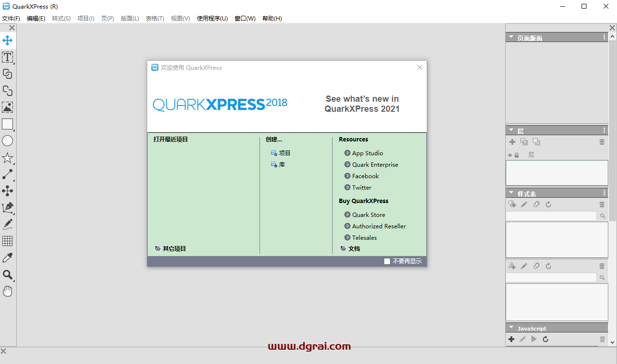Open the 视图(V) menu
This screenshot has height=364, width=617.
pyautogui.click(x=180, y=18)
